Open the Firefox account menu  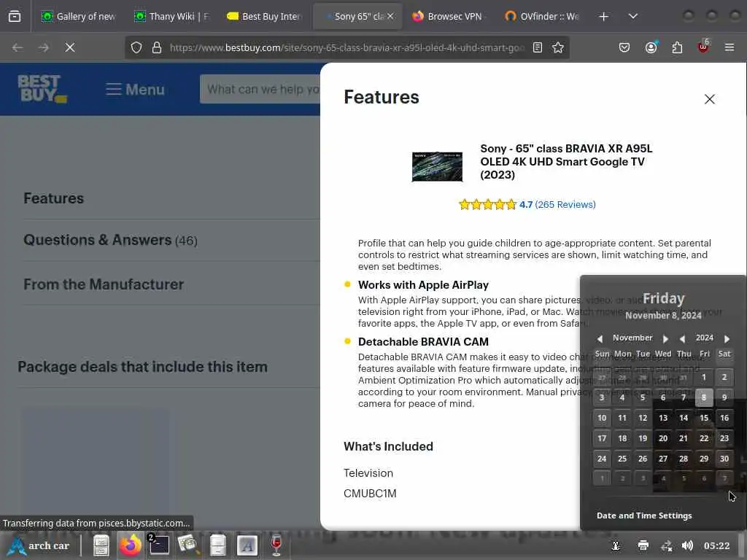click(x=651, y=47)
